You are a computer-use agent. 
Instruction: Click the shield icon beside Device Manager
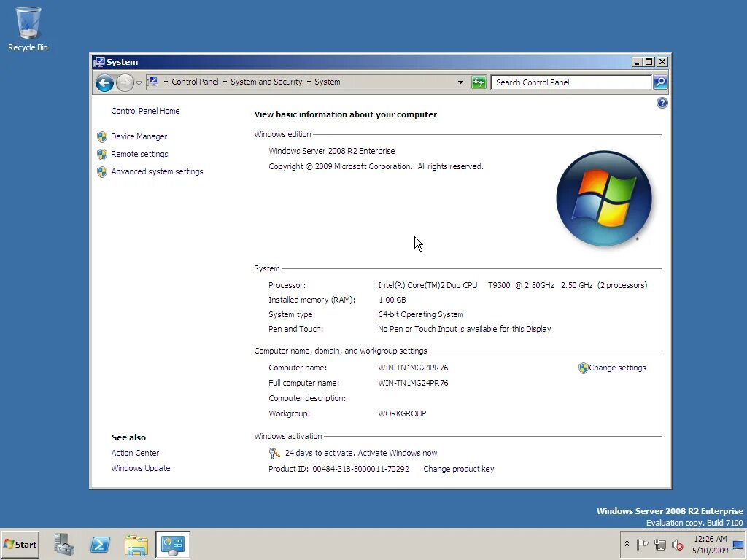point(102,137)
